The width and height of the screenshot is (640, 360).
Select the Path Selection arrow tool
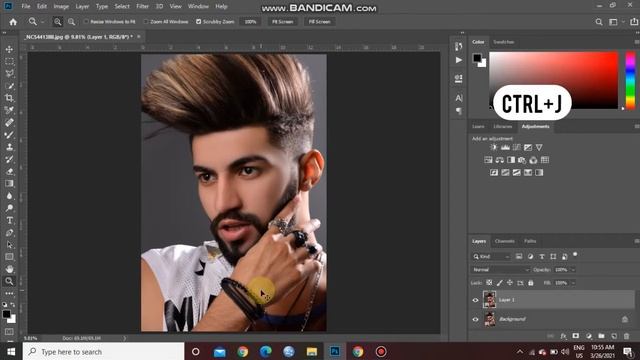pyautogui.click(x=9, y=245)
